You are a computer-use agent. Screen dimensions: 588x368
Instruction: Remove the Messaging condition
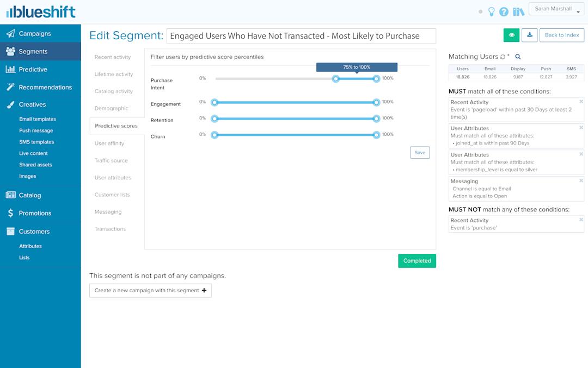click(x=581, y=180)
